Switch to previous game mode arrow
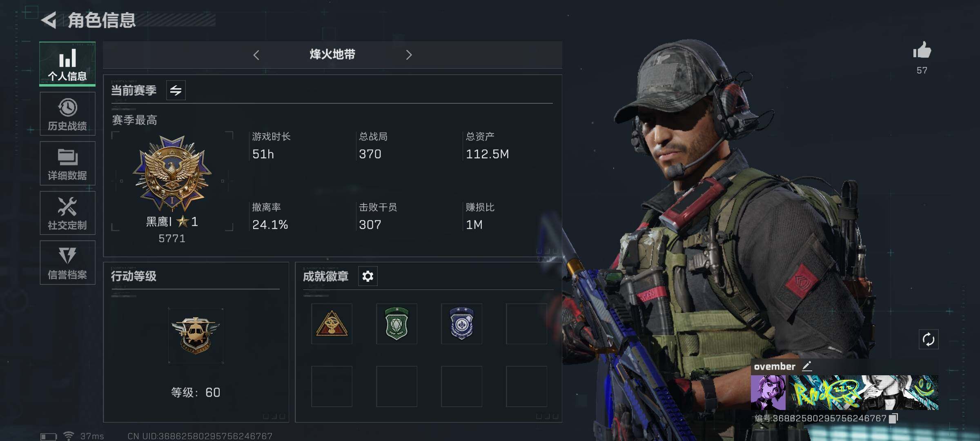 (256, 55)
